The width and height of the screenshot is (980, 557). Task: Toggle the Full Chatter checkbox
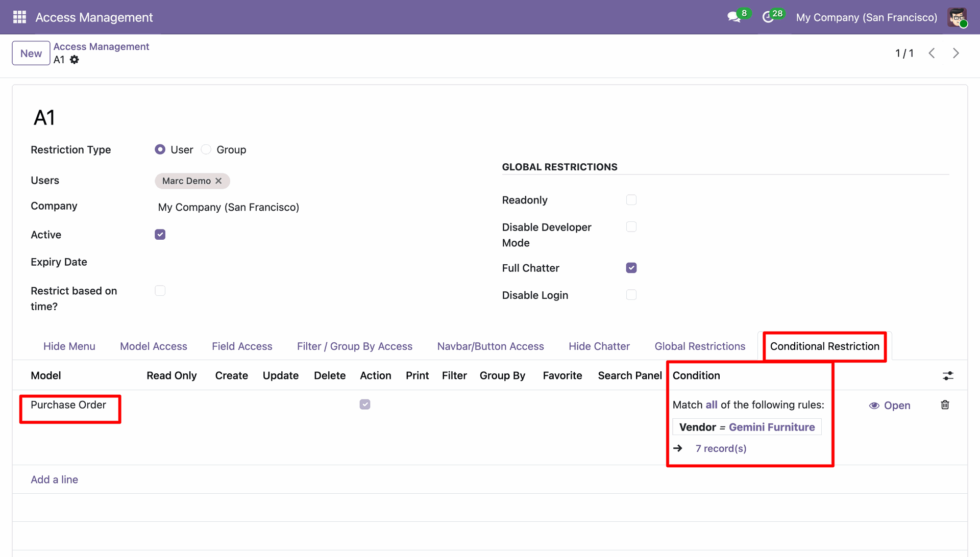point(631,268)
